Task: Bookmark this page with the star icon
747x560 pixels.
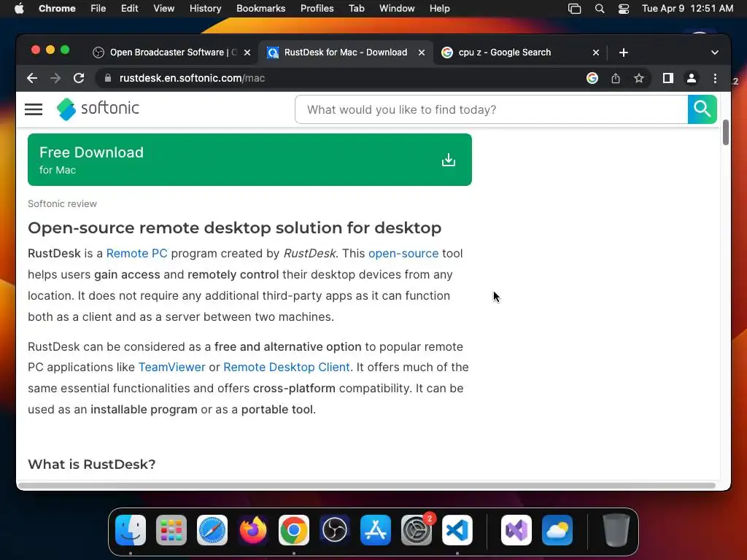Action: click(639, 78)
